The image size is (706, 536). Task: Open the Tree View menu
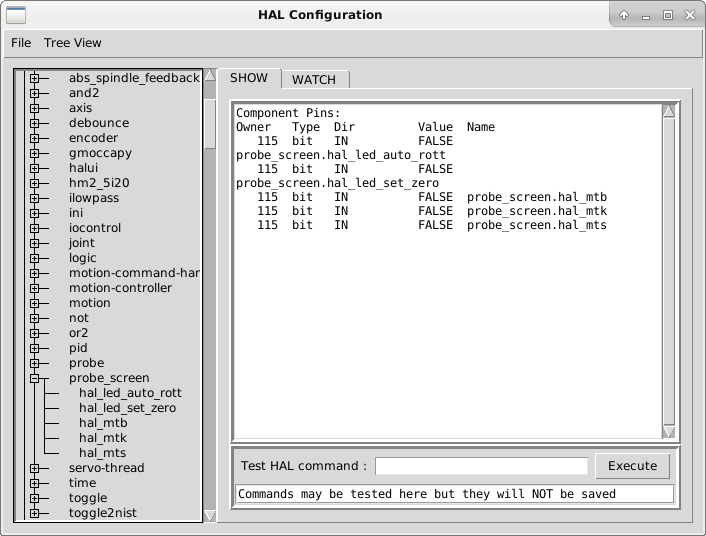pos(72,43)
